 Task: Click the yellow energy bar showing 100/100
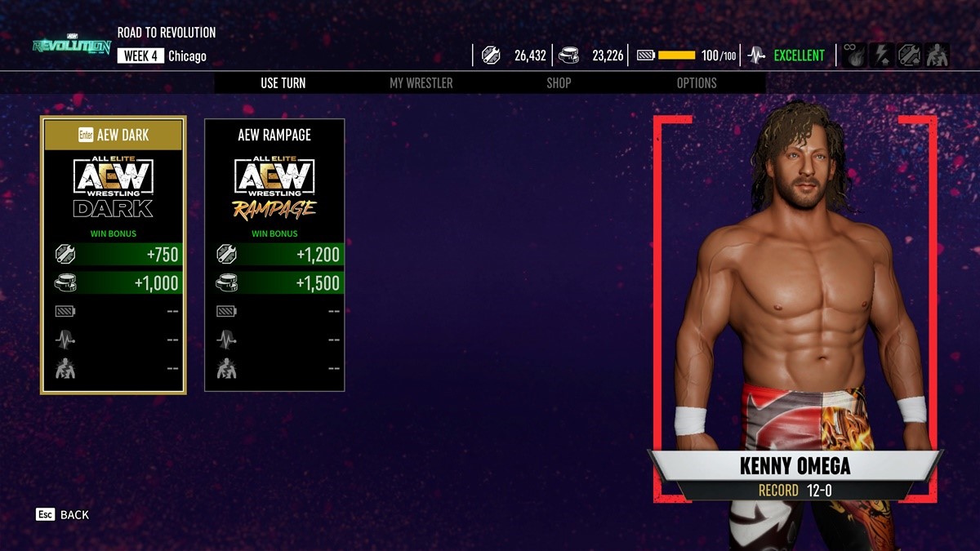coord(677,56)
